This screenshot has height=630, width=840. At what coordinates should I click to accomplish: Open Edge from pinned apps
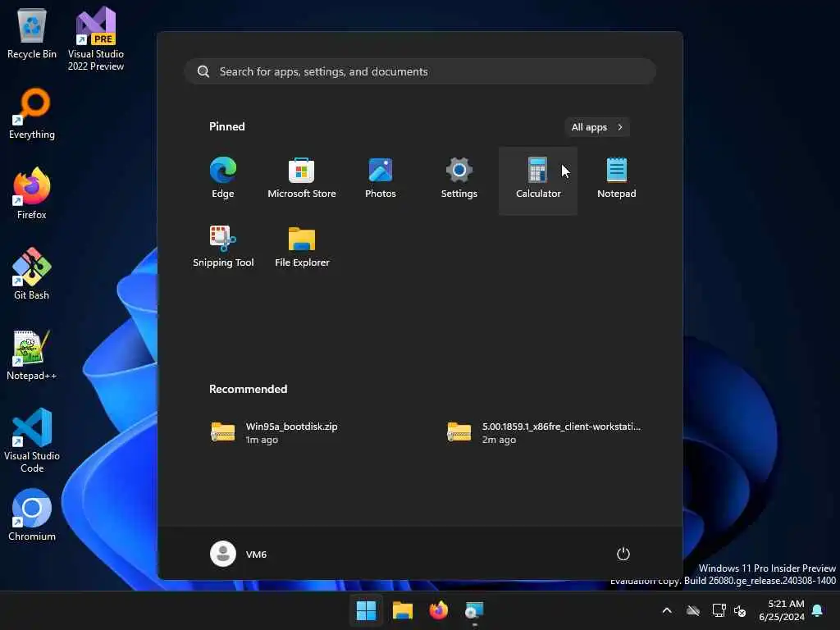point(223,180)
